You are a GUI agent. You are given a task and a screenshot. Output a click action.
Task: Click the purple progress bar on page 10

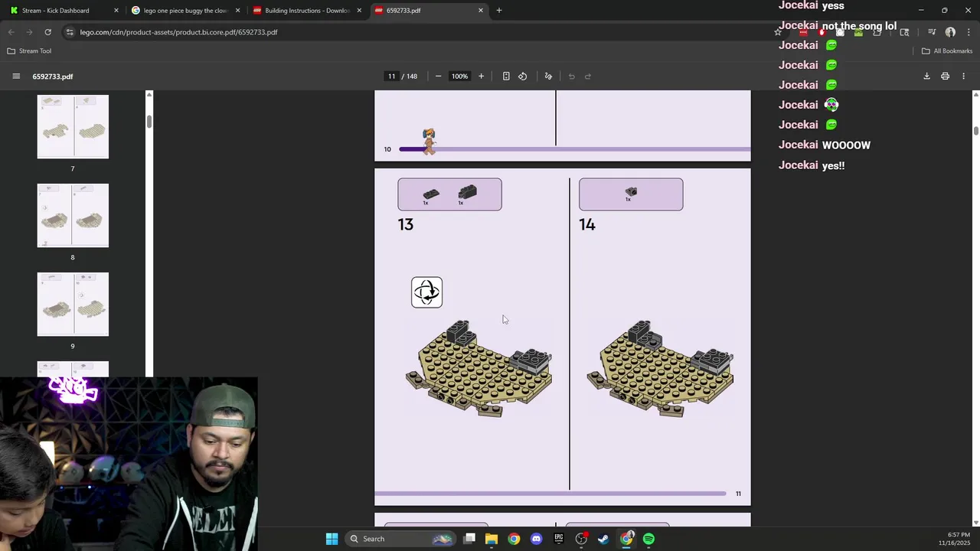574,149
